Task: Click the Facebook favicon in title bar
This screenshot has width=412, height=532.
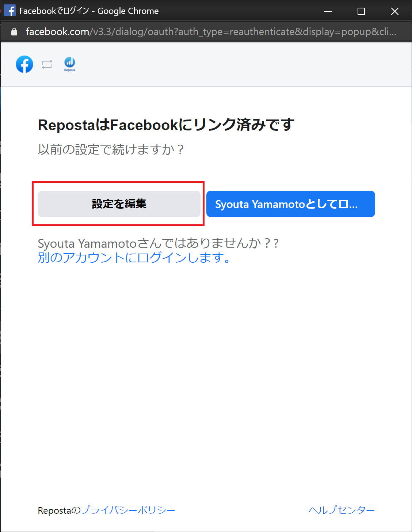Action: [x=10, y=11]
